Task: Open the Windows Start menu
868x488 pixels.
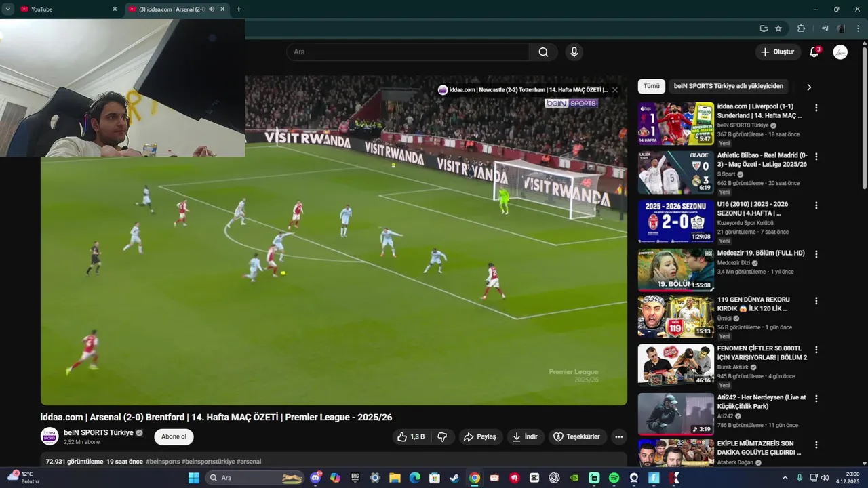Action: coord(193,478)
